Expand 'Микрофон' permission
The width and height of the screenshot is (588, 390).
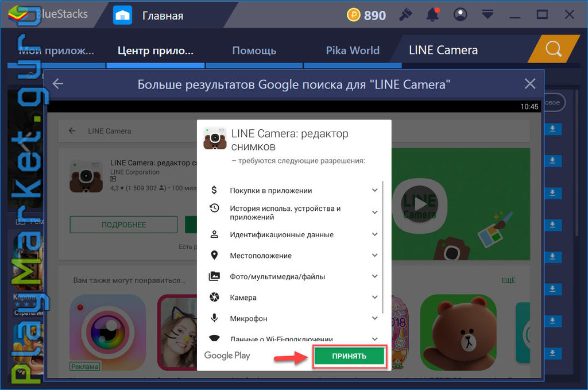click(374, 318)
